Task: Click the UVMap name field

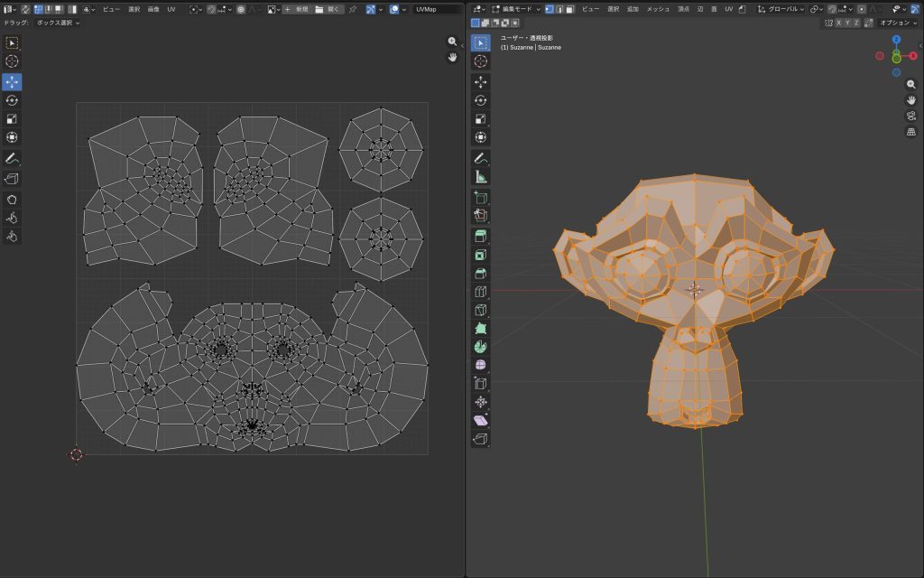Action: pos(435,9)
